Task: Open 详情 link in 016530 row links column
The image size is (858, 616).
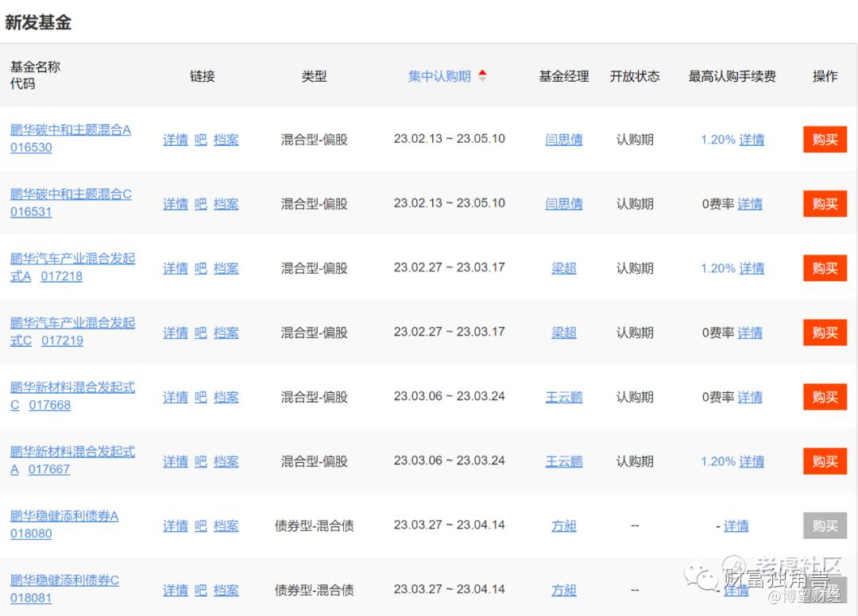Action: coord(175,140)
